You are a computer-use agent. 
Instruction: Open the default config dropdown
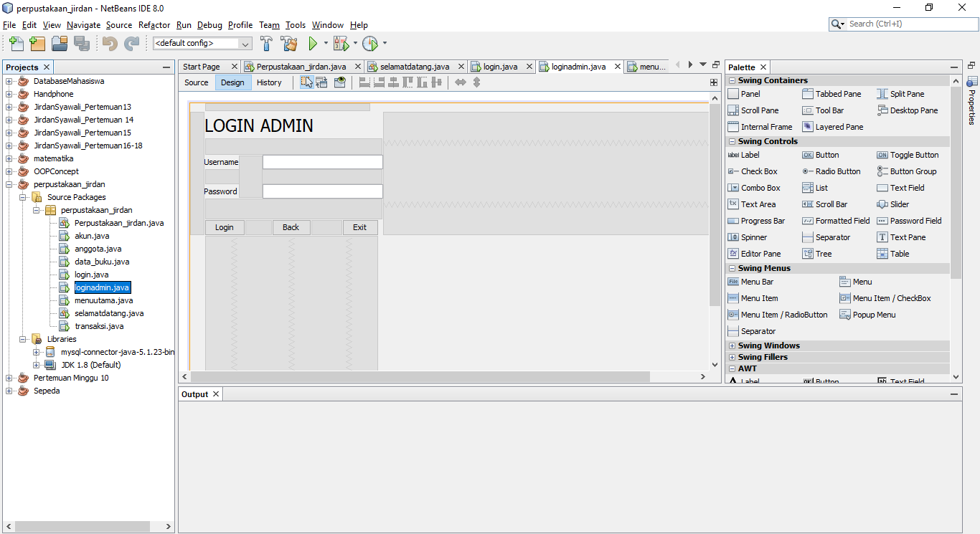click(245, 43)
